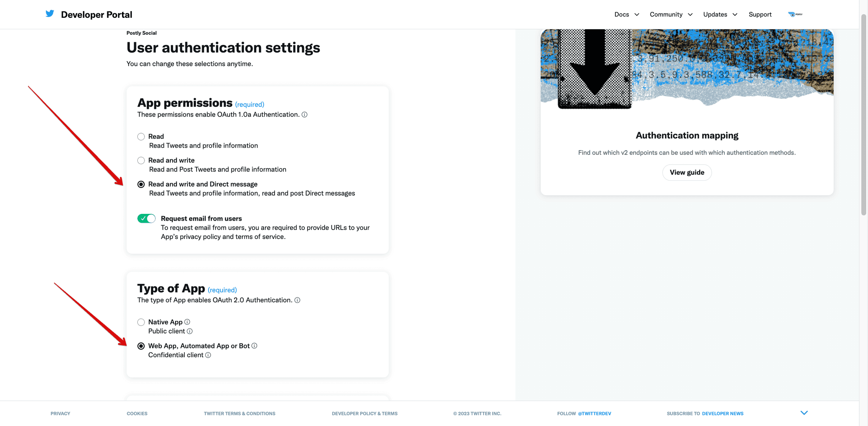Show info about OAuth 2.0 Authentication

(298, 300)
